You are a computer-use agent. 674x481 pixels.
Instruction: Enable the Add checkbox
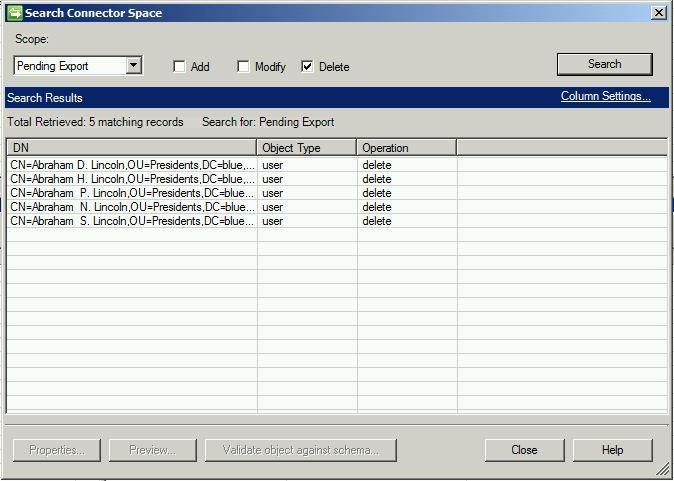179,67
